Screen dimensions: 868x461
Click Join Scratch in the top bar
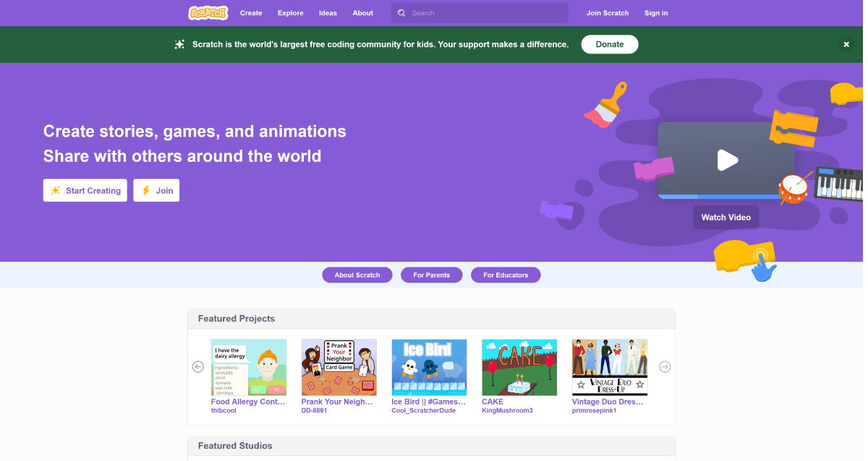608,13
